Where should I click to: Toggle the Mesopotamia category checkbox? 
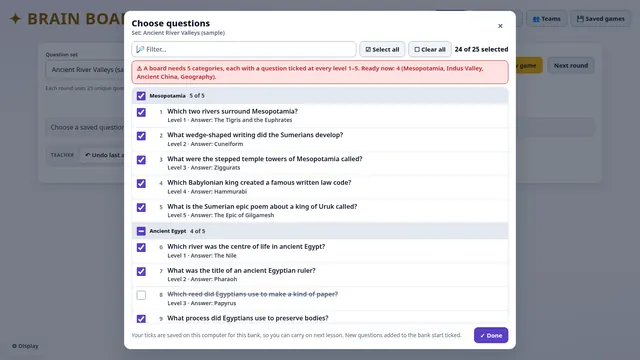pos(141,96)
